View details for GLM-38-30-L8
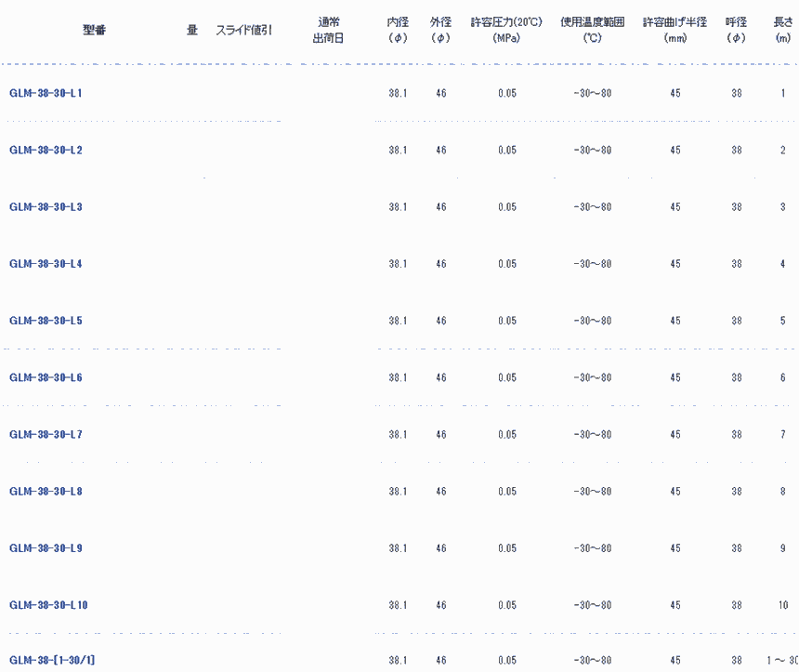Screen dimensions: 799x672 pos(46,492)
